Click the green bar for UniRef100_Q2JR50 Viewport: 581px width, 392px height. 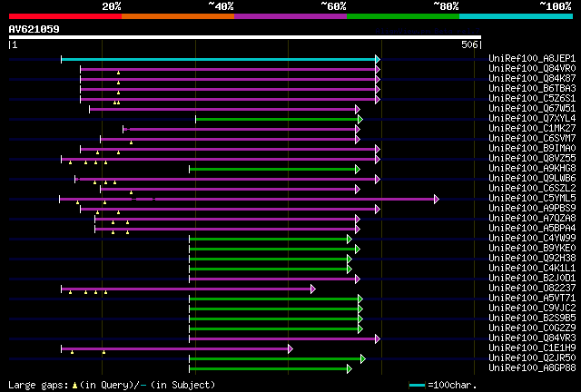click(275, 359)
